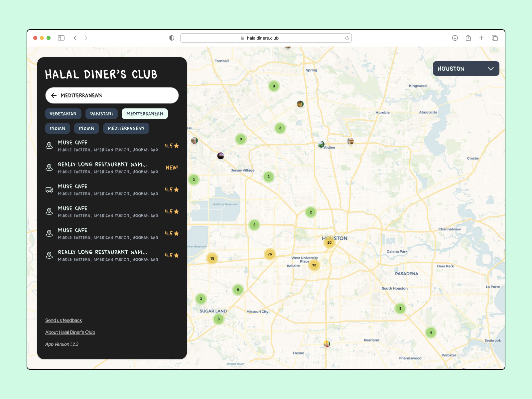
Task: Focus the halaldiners.club address bar
Action: (x=266, y=38)
